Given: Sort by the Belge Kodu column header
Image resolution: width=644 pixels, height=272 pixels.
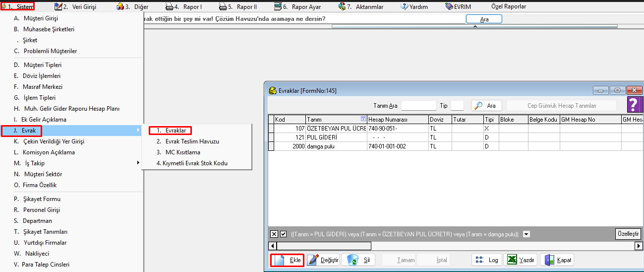Looking at the screenshot, I should click(x=544, y=119).
